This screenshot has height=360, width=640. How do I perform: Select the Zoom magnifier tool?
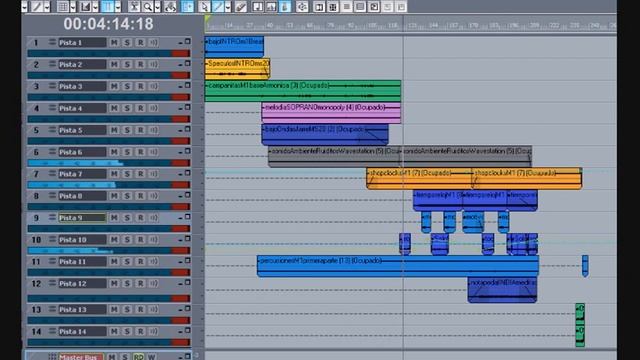[148, 7]
